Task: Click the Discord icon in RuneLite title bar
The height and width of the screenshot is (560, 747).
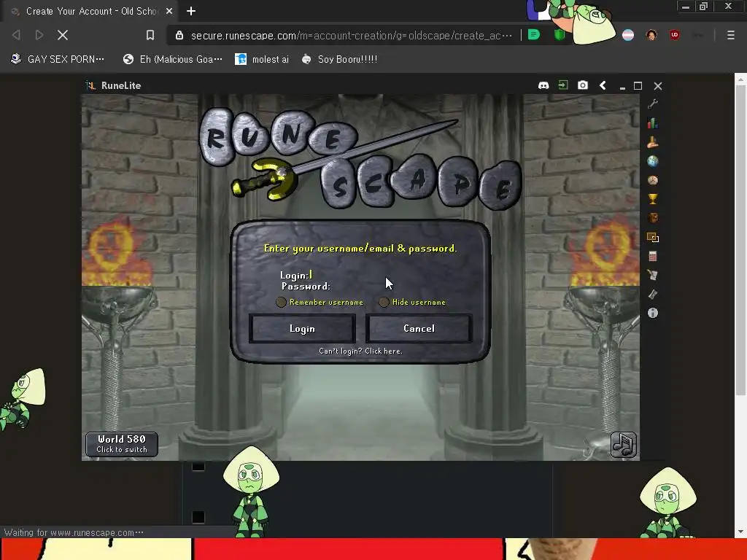Action: (x=543, y=85)
